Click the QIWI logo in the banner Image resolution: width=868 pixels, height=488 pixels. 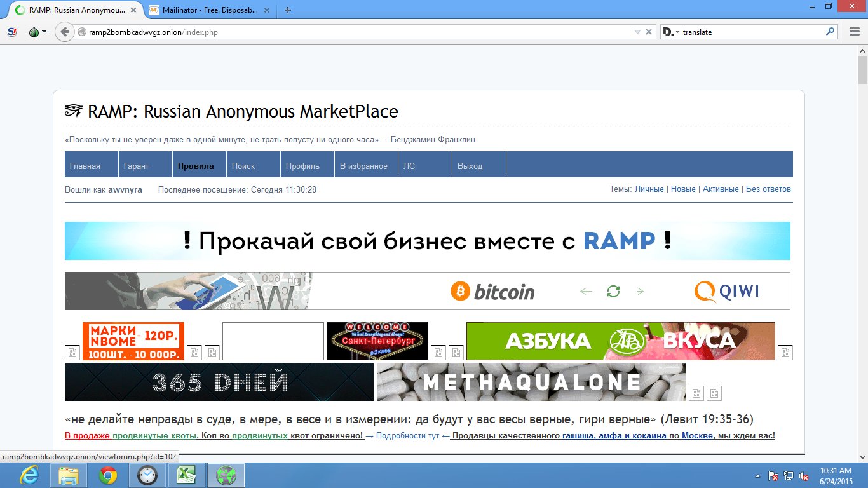[726, 292]
